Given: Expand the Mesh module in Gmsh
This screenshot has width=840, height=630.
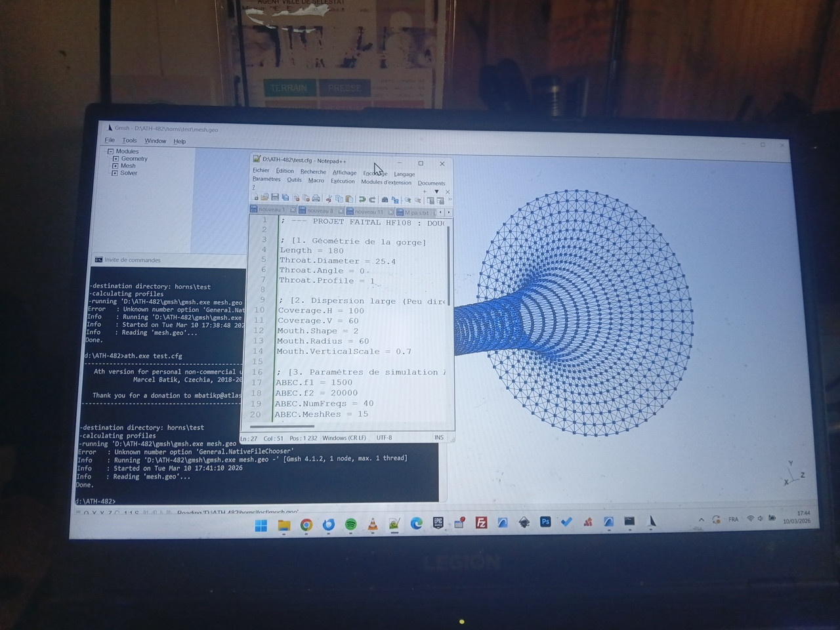Looking at the screenshot, I should (115, 166).
